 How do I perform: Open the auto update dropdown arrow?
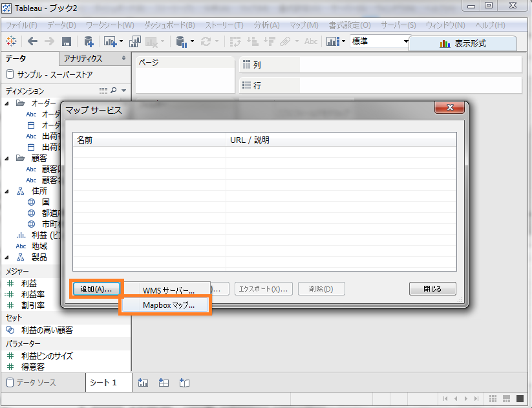click(x=193, y=41)
